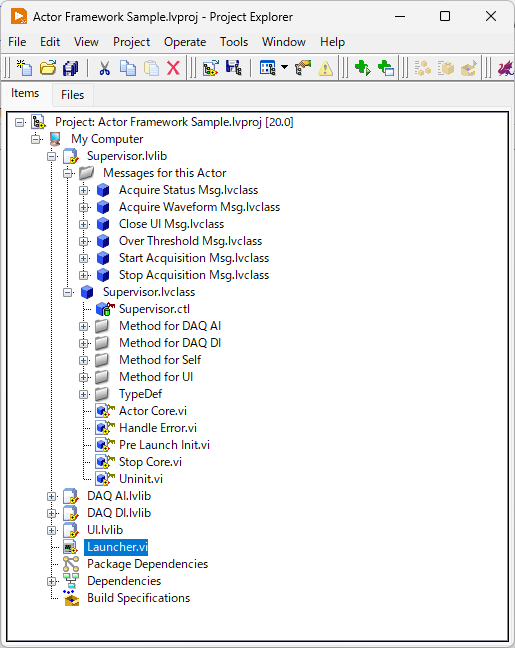Screen dimensions: 515x648
Task: Click the Cut scissors icon
Action: [105, 68]
